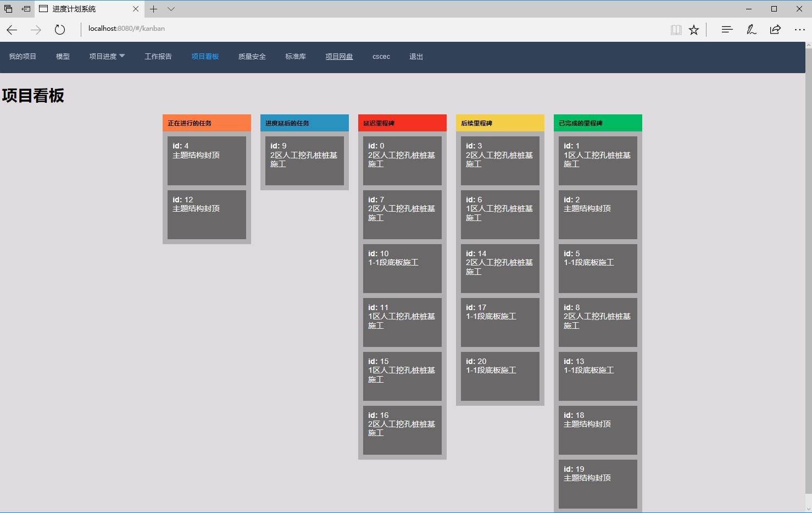Viewport: 812px width, 513px height.
Task: Click 进度延后的任务 blue column header
Action: 304,123
